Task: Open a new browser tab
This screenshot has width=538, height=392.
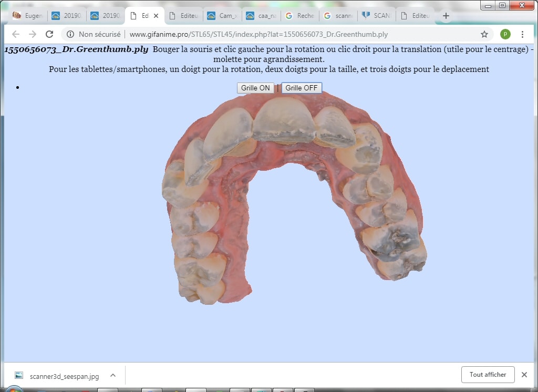Action: (x=446, y=16)
